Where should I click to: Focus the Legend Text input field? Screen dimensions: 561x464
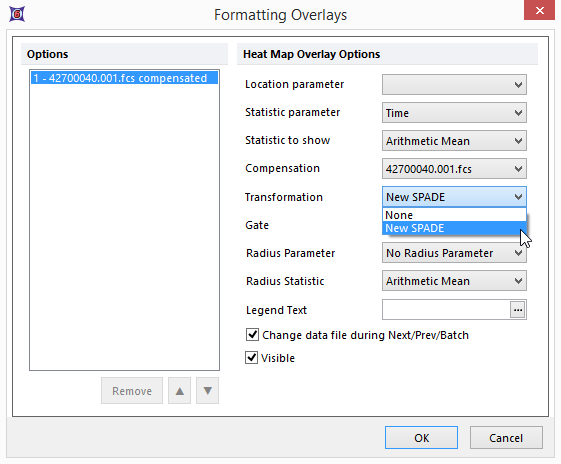[446, 310]
